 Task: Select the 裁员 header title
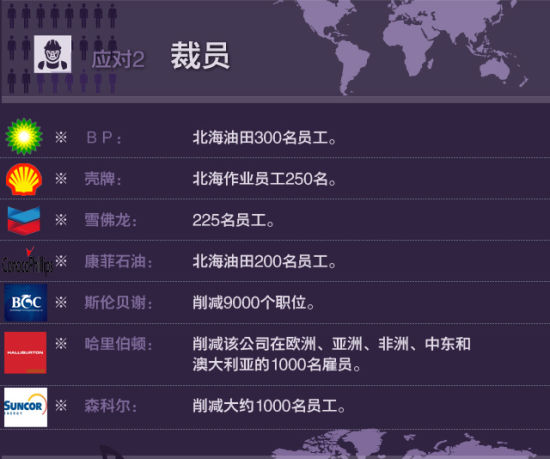(x=200, y=56)
